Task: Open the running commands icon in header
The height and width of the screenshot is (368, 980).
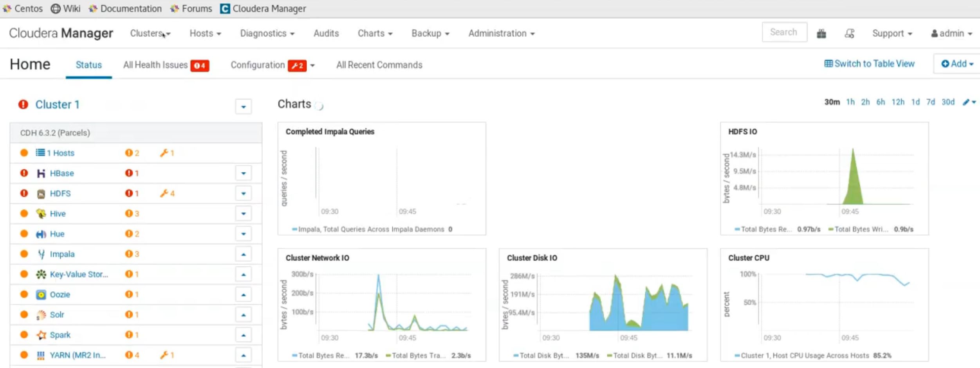Action: point(849,34)
